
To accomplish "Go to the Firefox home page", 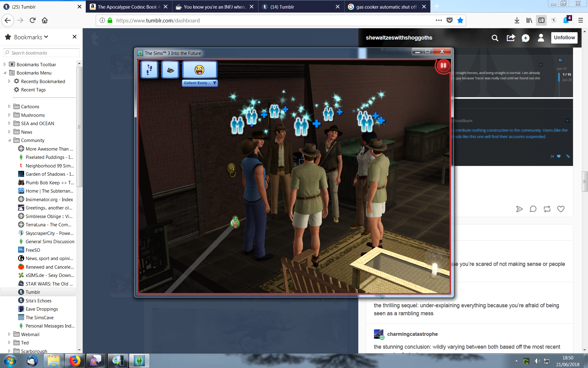I will [45, 21].
